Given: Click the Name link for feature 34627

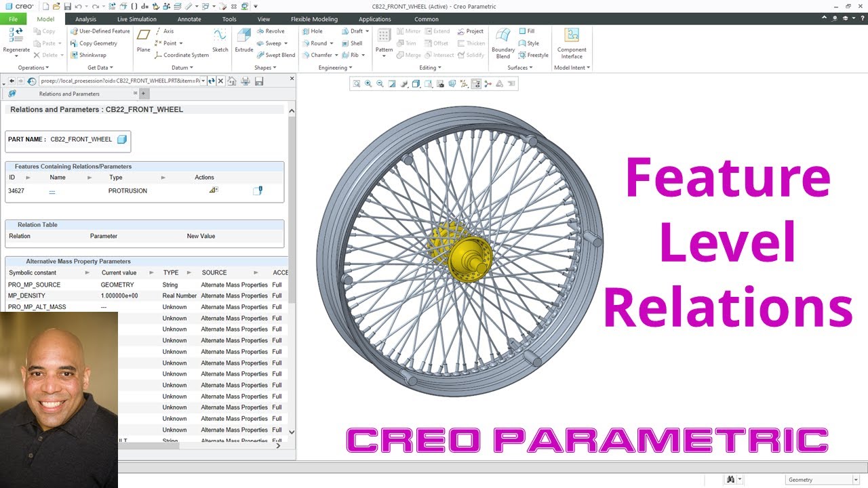Looking at the screenshot, I should (52, 191).
